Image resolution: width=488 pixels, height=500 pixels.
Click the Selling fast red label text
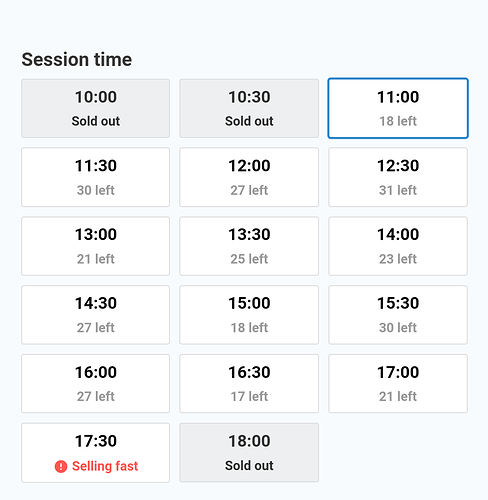[105, 466]
